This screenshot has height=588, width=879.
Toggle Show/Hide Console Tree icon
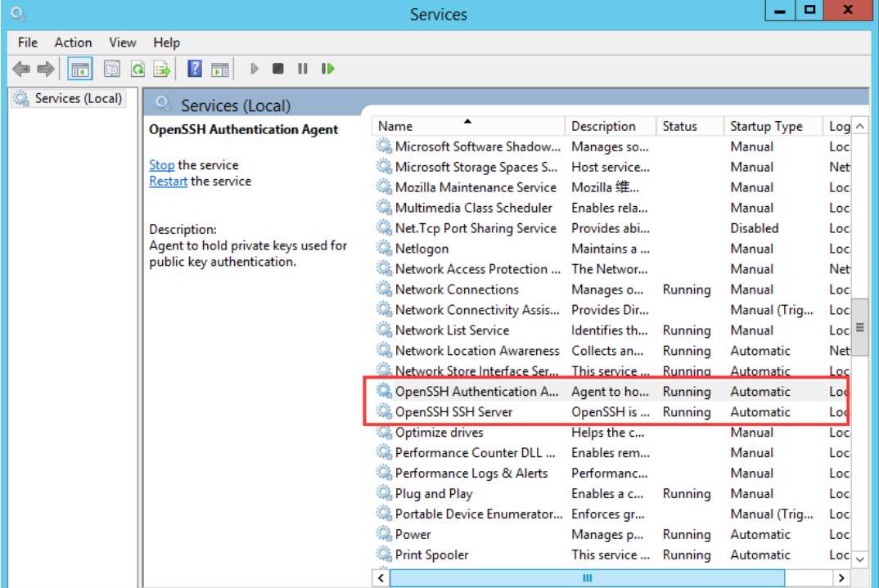click(x=79, y=69)
